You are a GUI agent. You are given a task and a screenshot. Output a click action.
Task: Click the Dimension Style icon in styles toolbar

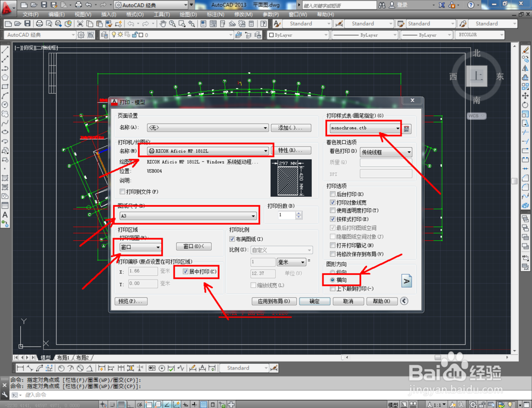(339, 23)
